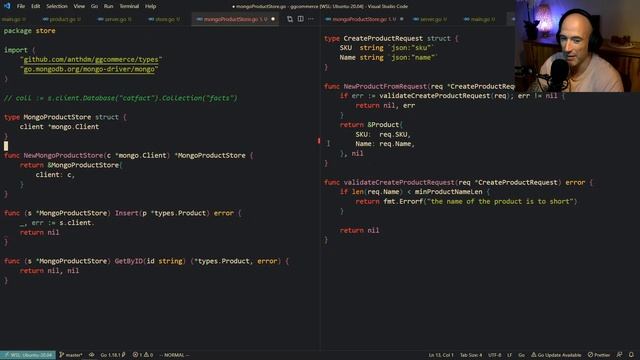Screen dimensions: 640x360
Task: Click the commented coll := line
Action: coord(120,98)
